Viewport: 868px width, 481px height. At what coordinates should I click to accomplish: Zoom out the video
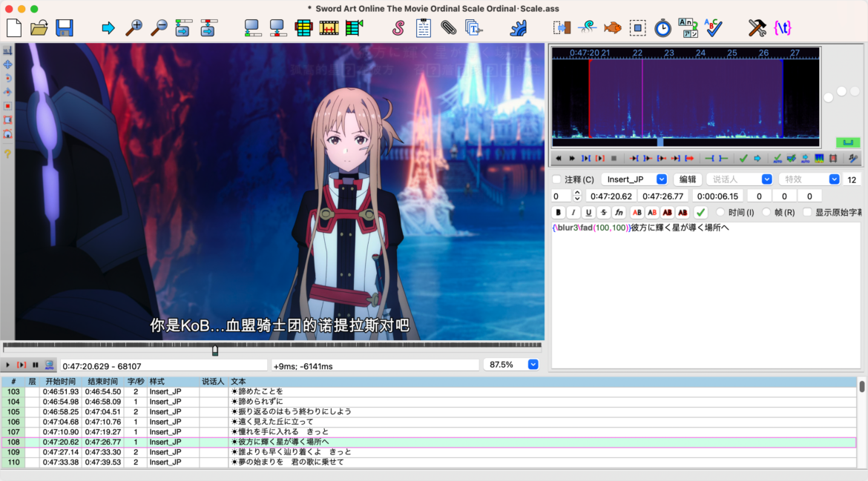click(x=159, y=27)
